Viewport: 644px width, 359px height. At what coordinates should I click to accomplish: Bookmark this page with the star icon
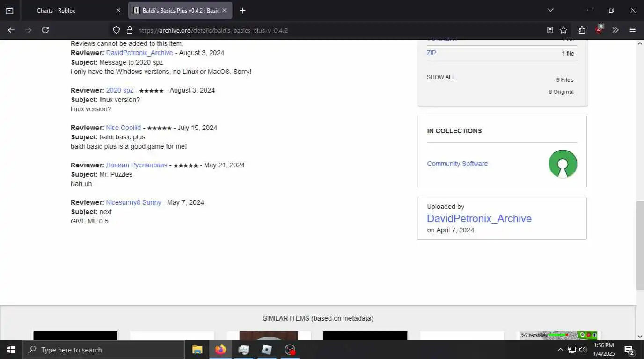coord(563,30)
